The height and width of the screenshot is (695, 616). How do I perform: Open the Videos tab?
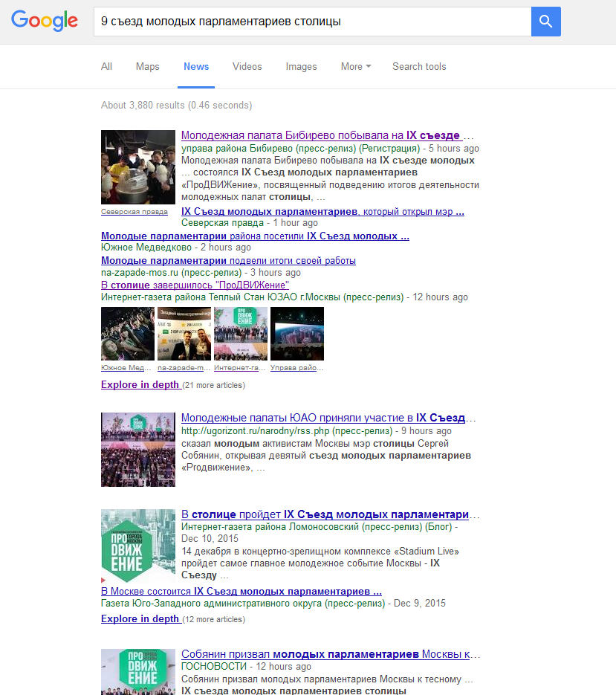coord(246,66)
